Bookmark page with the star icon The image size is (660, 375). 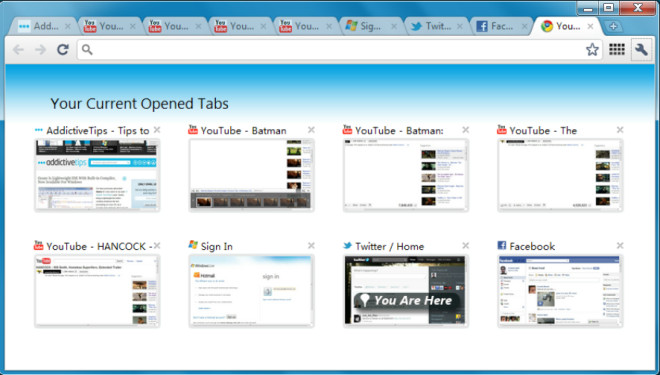pos(592,50)
